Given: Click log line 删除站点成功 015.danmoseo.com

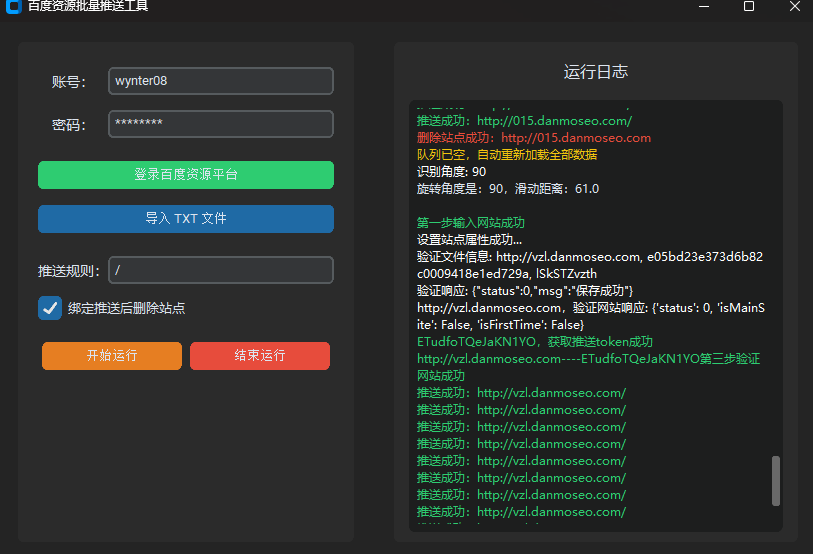Looking at the screenshot, I should click(x=534, y=138).
